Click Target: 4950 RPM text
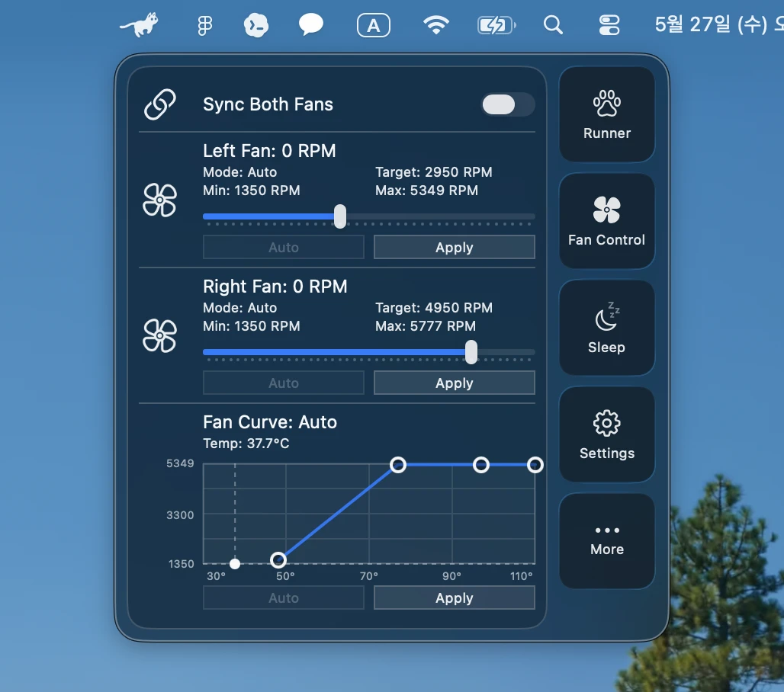Screen dimensions: 784x692 coord(433,308)
